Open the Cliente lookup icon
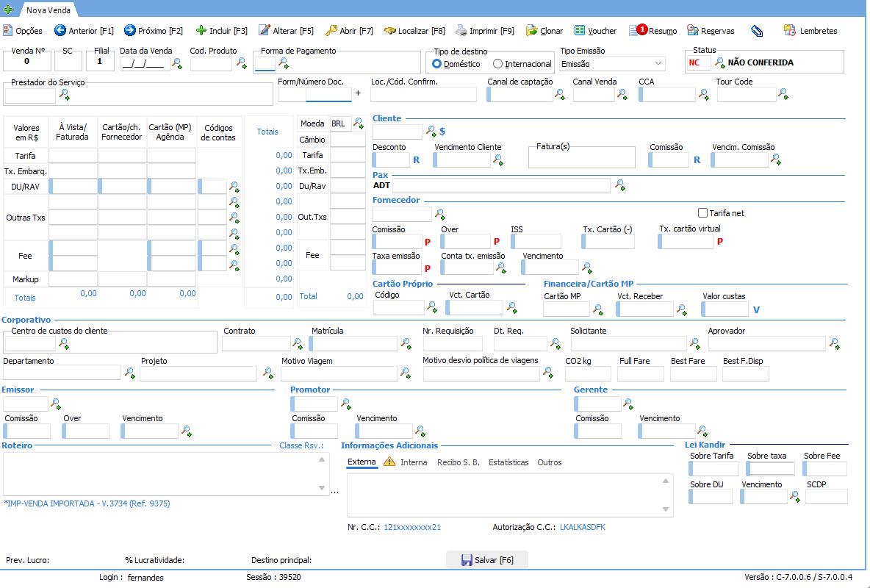 click(x=431, y=131)
